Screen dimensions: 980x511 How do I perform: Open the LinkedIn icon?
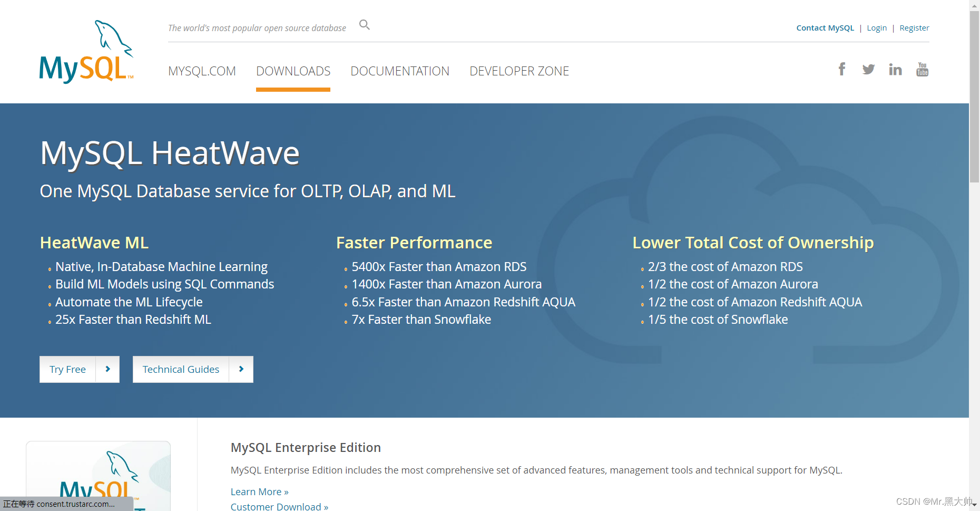pyautogui.click(x=895, y=69)
